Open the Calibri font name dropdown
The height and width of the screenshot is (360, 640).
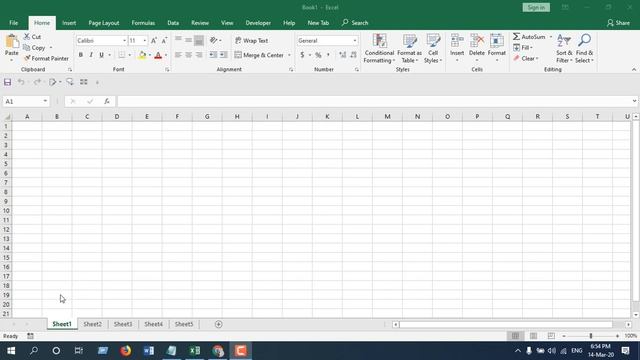[124, 41]
